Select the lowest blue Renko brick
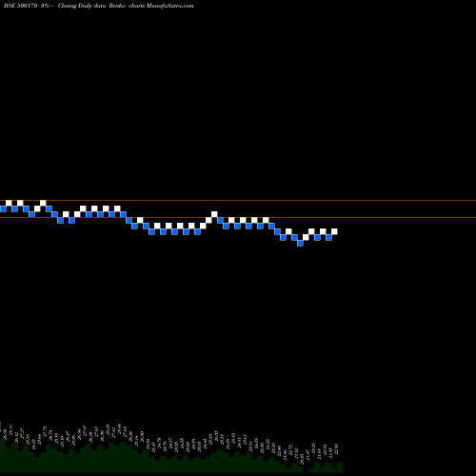The image size is (476, 476). pyautogui.click(x=300, y=243)
